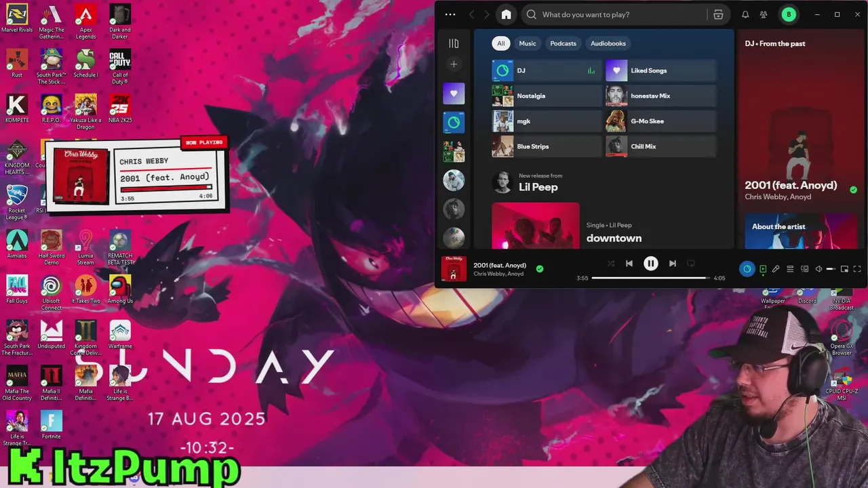Open Spotify miniplayer
The image size is (868, 488).
(844, 269)
